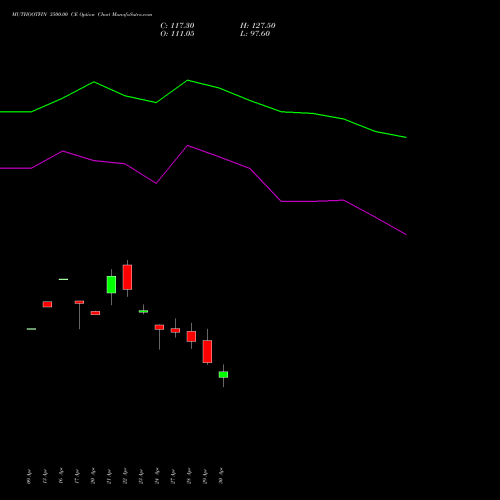Click the MUTHOOTFIN CE Option chart title
The height and width of the screenshot is (500, 500).
[82, 15]
